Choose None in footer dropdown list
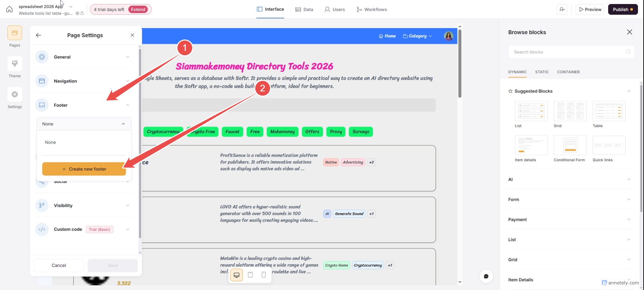 (50, 142)
